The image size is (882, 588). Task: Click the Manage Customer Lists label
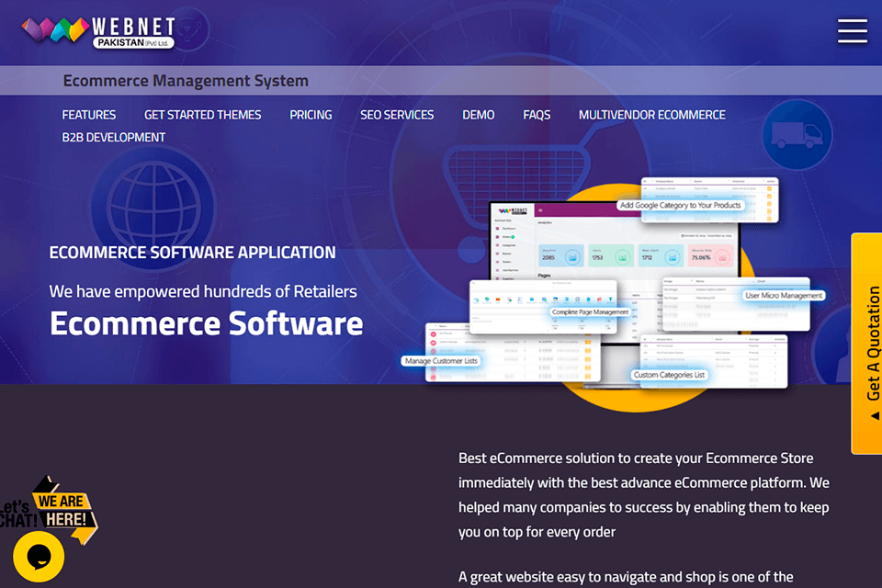(x=441, y=361)
